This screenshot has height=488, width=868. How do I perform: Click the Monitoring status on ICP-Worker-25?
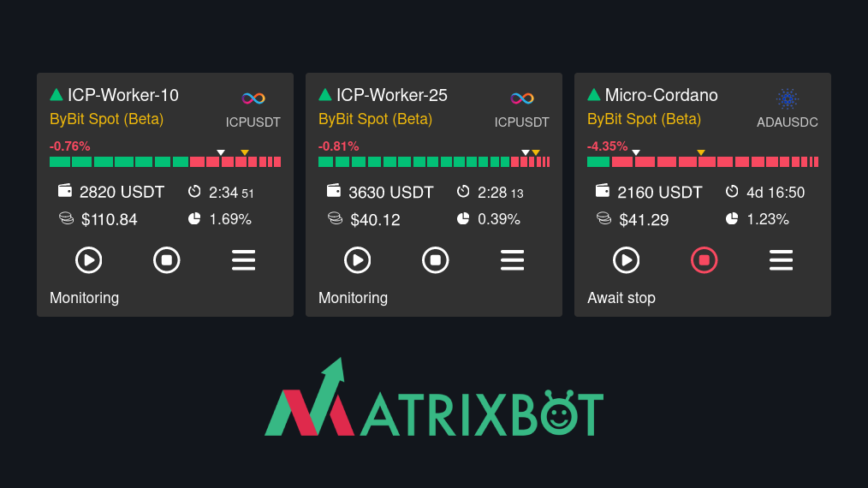pyautogui.click(x=354, y=298)
